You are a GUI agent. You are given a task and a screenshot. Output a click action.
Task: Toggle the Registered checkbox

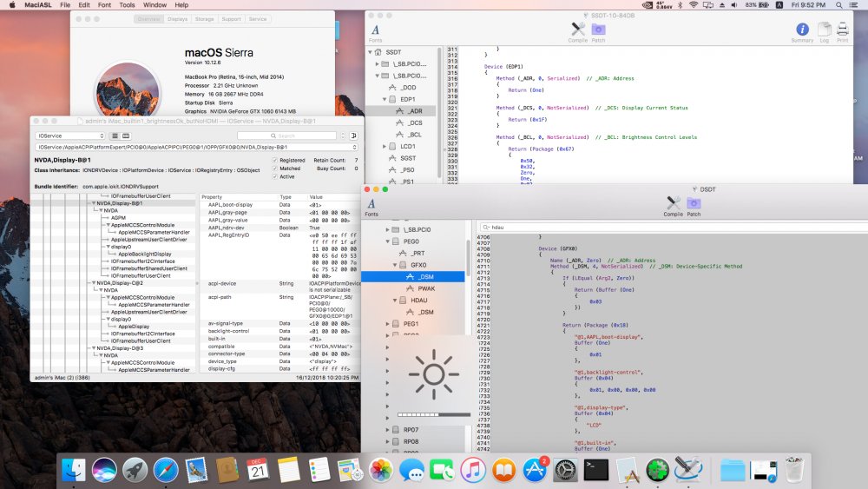click(x=274, y=160)
